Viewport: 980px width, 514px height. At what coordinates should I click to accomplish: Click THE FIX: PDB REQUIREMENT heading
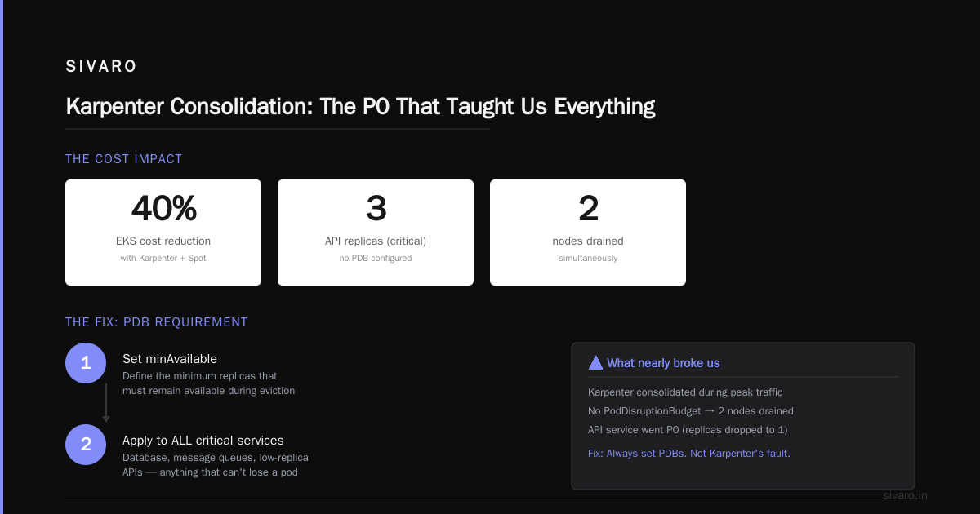pos(157,322)
